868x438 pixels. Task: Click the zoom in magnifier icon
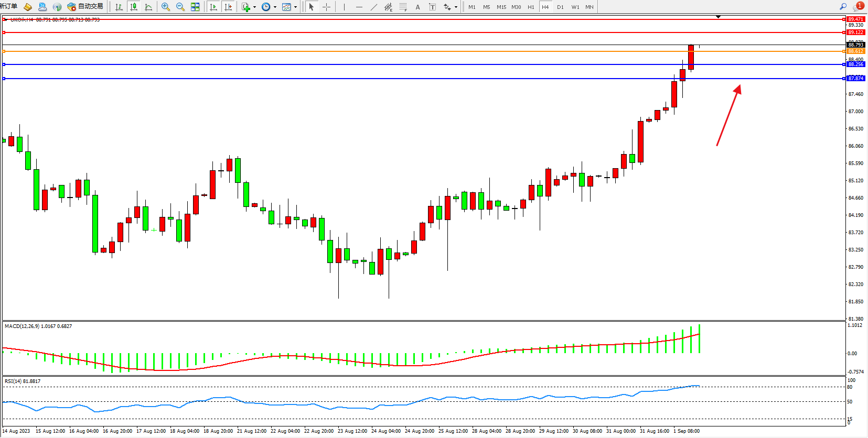(166, 7)
